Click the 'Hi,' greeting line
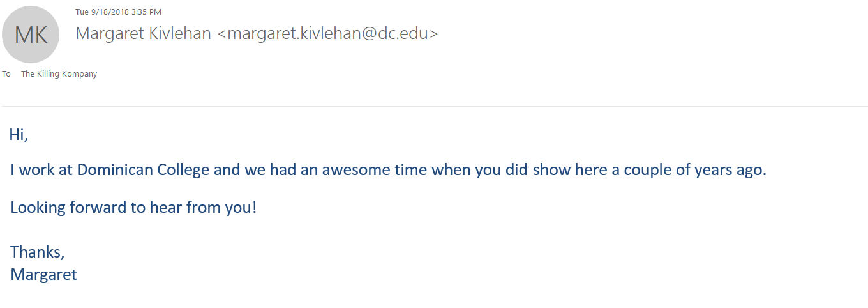Image resolution: width=868 pixels, height=308 pixels. [x=19, y=135]
